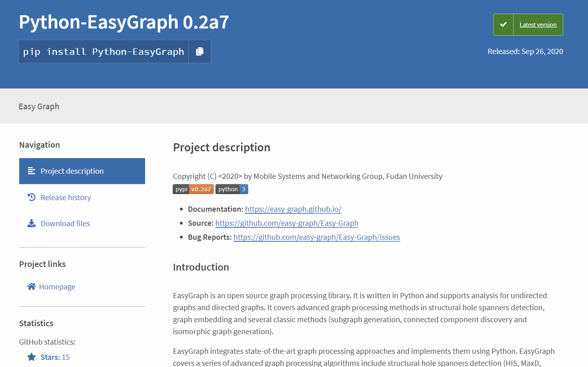
Task: Click the Easy Graph breadcrumb
Action: click(x=39, y=106)
